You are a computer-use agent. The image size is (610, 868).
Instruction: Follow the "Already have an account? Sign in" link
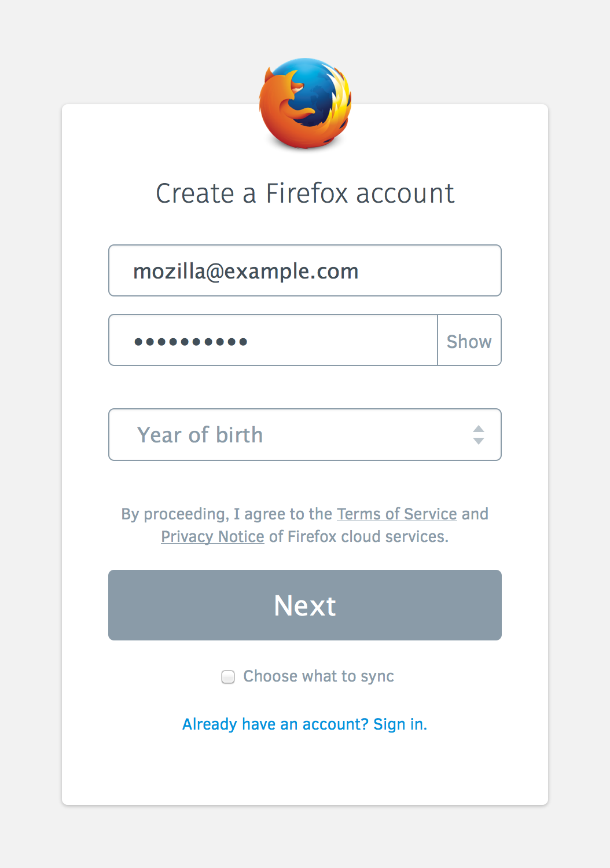(x=304, y=724)
